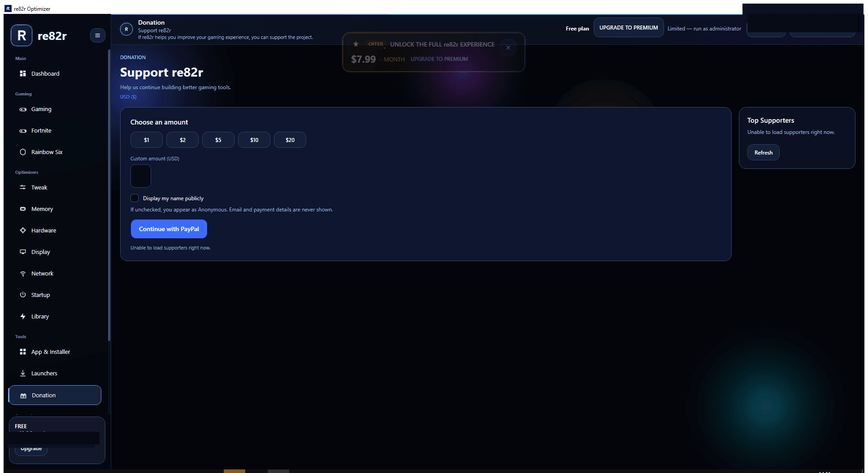Open Startup label in sidebar

pos(41,295)
